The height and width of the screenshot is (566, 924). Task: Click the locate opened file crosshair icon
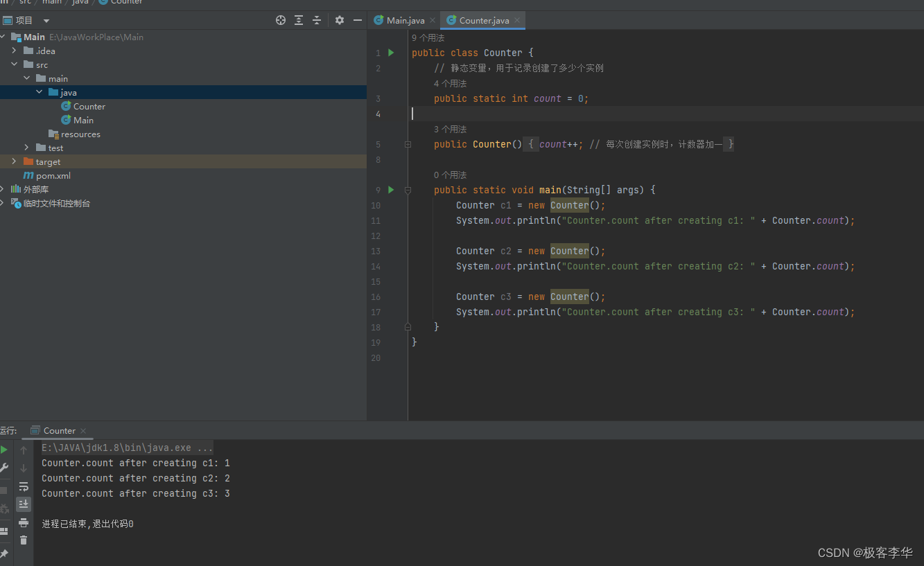pyautogui.click(x=281, y=20)
